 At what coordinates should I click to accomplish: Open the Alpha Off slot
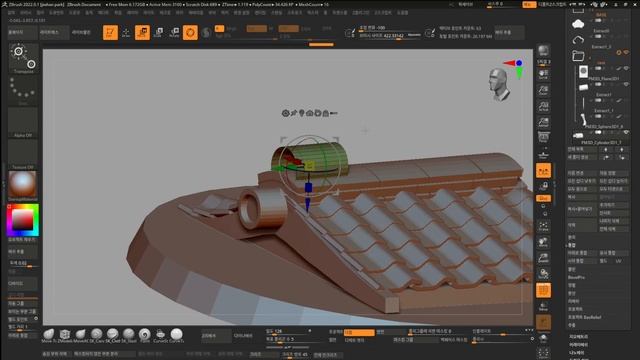(23, 122)
